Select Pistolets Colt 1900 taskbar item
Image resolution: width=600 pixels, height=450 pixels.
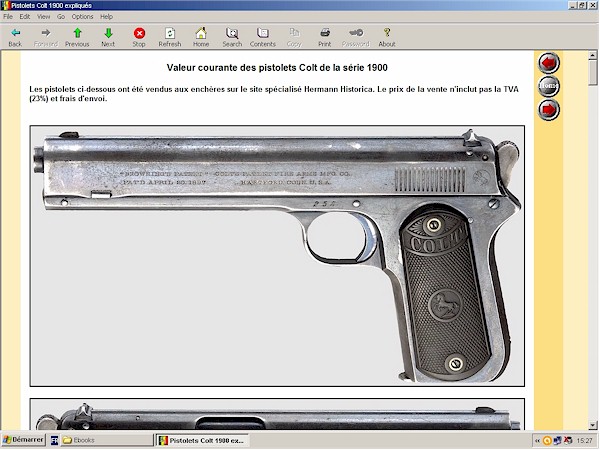[202, 440]
